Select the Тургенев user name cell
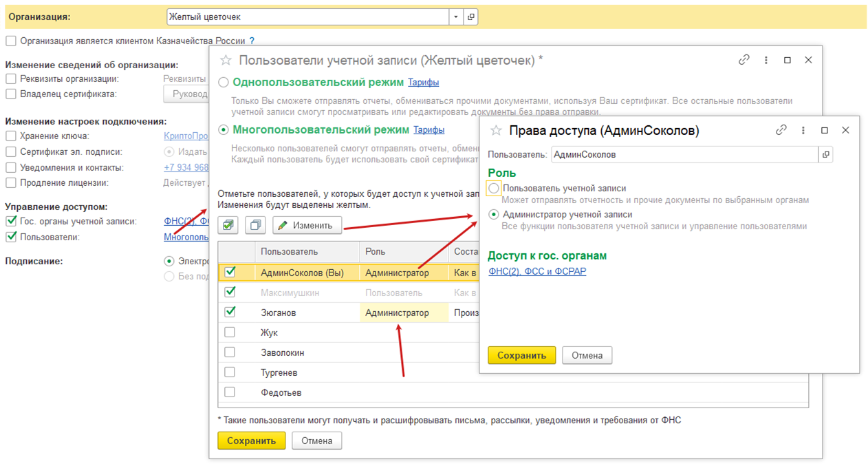The image size is (868, 466). coord(307,372)
